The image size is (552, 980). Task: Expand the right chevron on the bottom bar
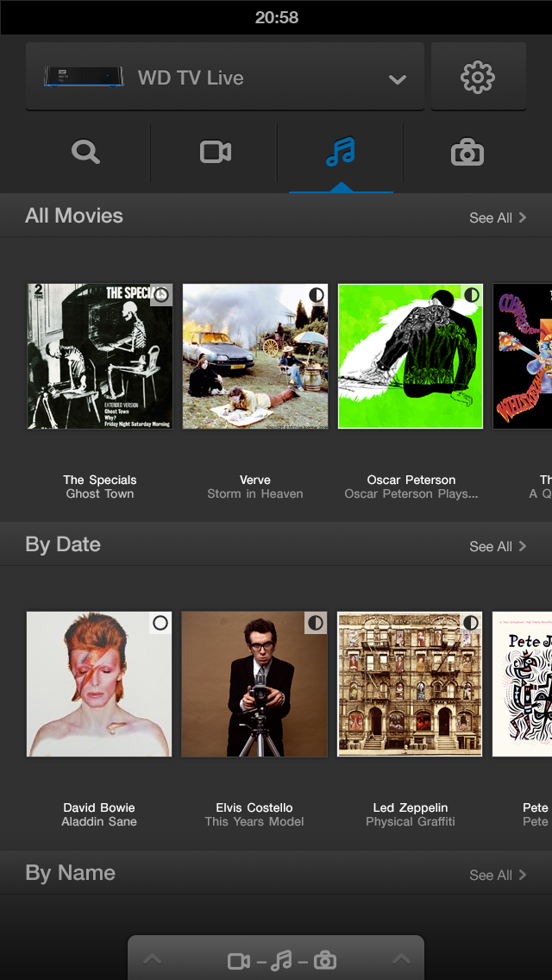pos(399,958)
